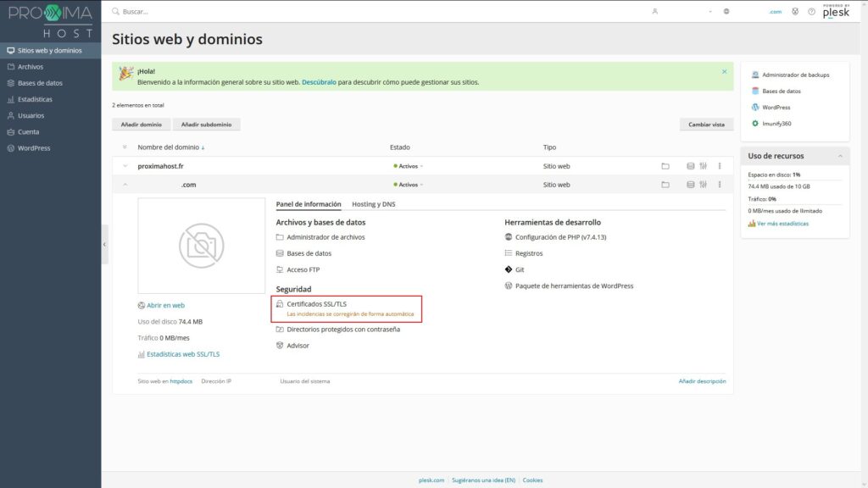The image size is (868, 488).
Task: Collapse the .com domain row
Action: [x=125, y=185]
